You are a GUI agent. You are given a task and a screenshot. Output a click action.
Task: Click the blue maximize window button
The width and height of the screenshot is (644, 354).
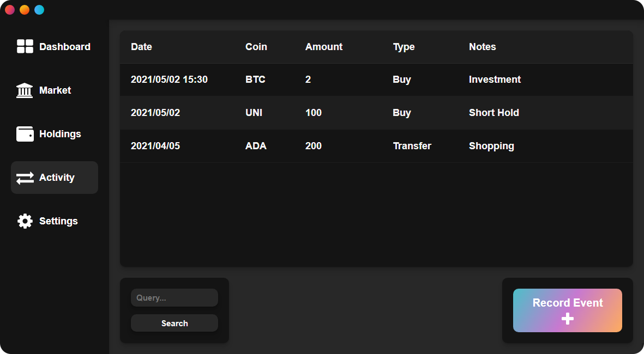pos(39,10)
